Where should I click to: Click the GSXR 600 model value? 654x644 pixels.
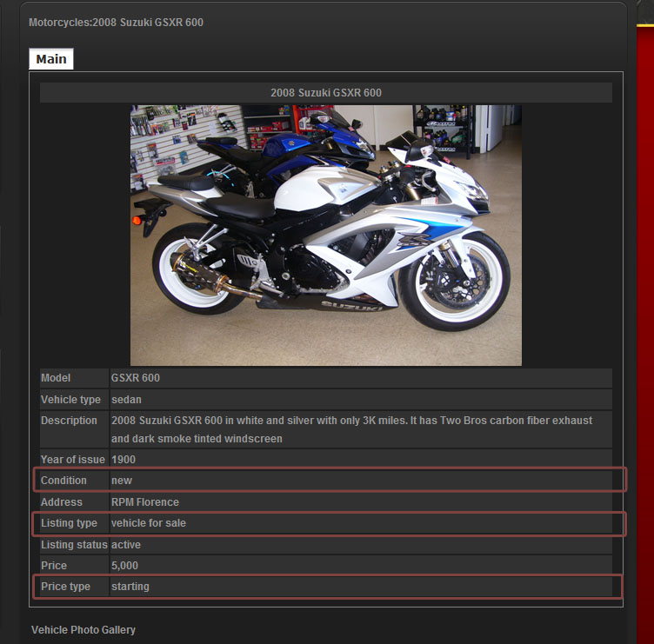tap(136, 378)
